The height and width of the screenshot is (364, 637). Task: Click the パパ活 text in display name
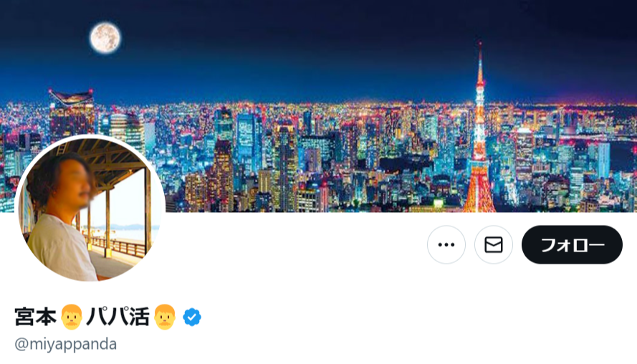click(x=118, y=317)
